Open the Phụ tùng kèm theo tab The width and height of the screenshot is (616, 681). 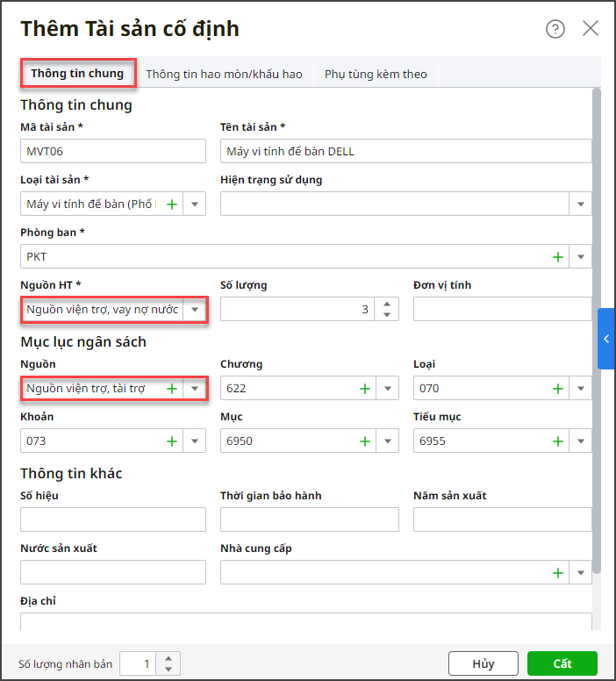pos(376,74)
